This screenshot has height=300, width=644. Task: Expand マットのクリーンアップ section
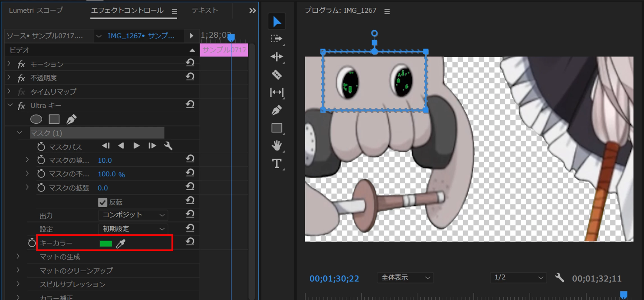tap(18, 270)
